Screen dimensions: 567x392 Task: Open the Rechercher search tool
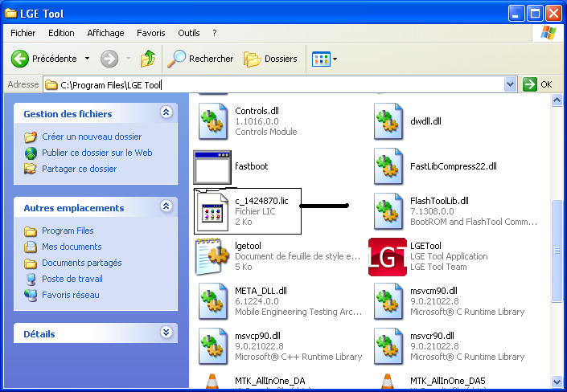(200, 59)
